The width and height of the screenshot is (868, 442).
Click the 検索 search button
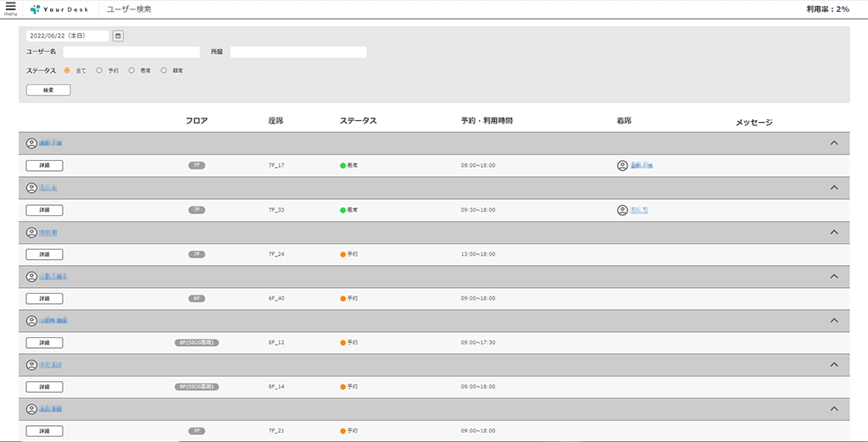click(x=48, y=90)
